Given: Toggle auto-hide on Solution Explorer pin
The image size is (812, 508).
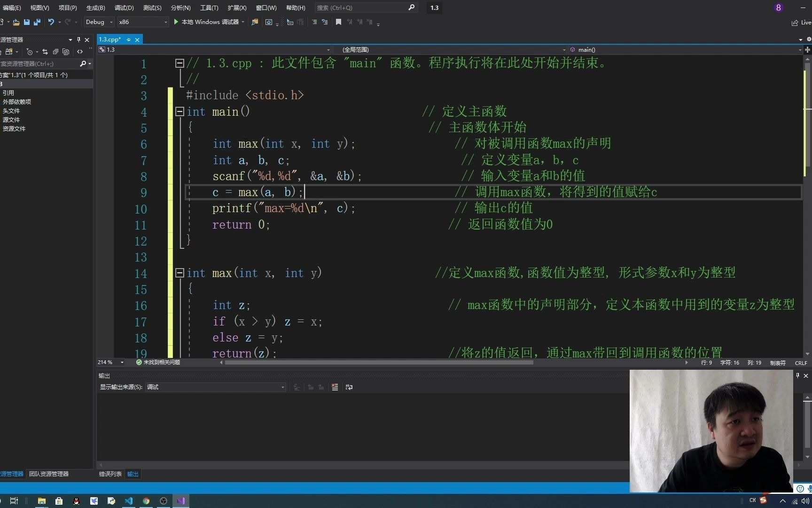Looking at the screenshot, I should 79,40.
